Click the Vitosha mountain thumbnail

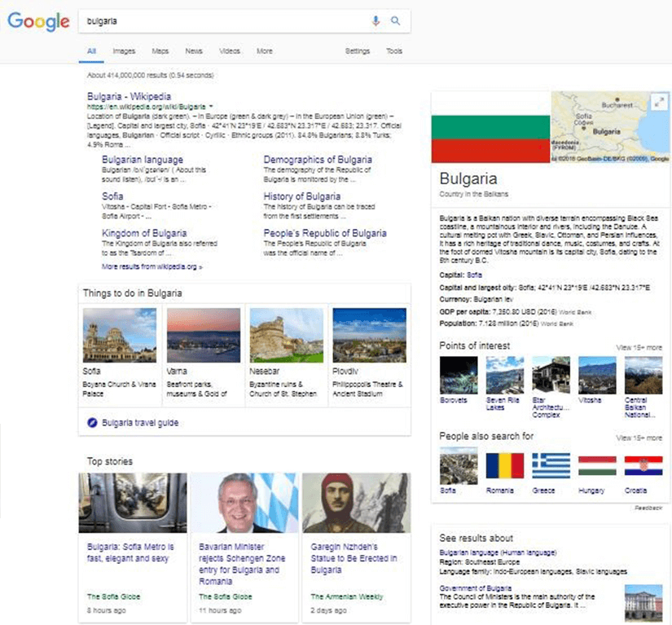[x=597, y=375]
